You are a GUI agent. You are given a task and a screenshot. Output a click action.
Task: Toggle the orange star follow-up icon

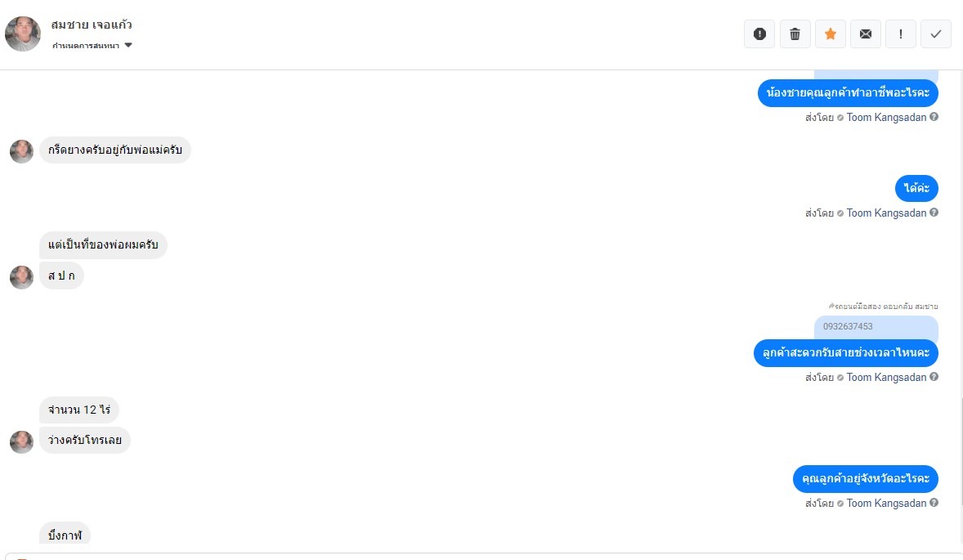(830, 34)
